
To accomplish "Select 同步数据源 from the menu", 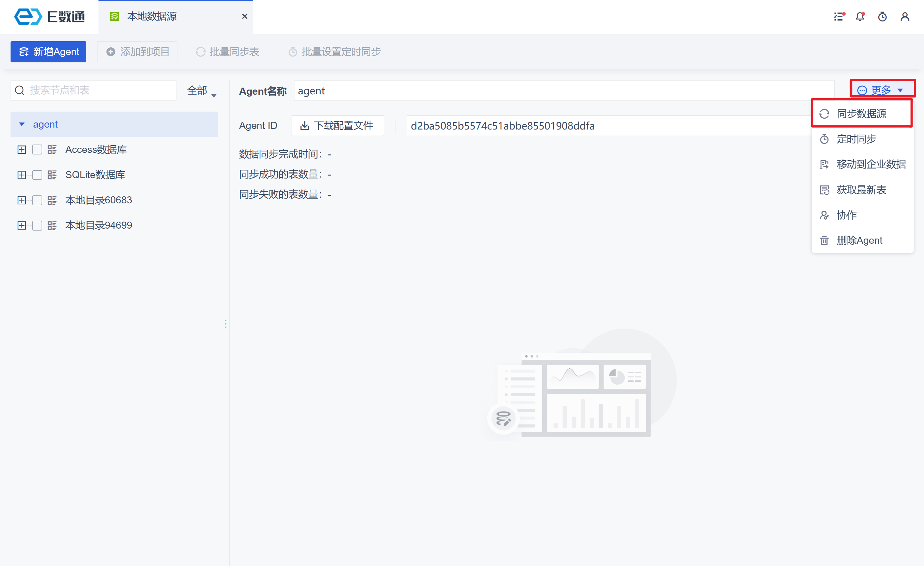I will tap(861, 114).
